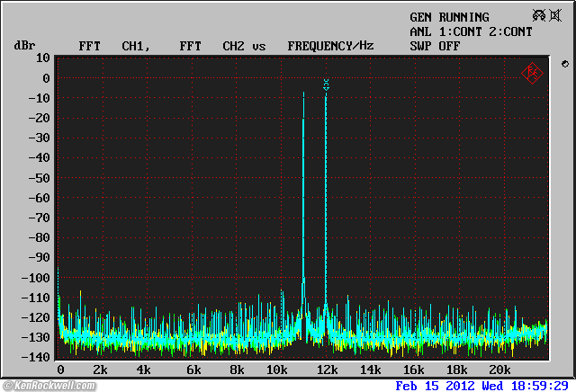The height and width of the screenshot is (392, 576).
Task: Click the 10 dBr top scale value
Action: (42, 58)
